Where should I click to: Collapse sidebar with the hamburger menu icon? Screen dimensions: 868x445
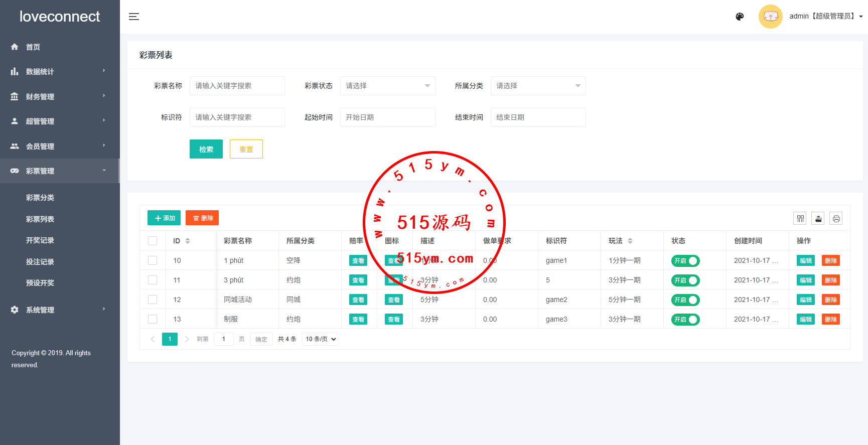[x=134, y=17]
